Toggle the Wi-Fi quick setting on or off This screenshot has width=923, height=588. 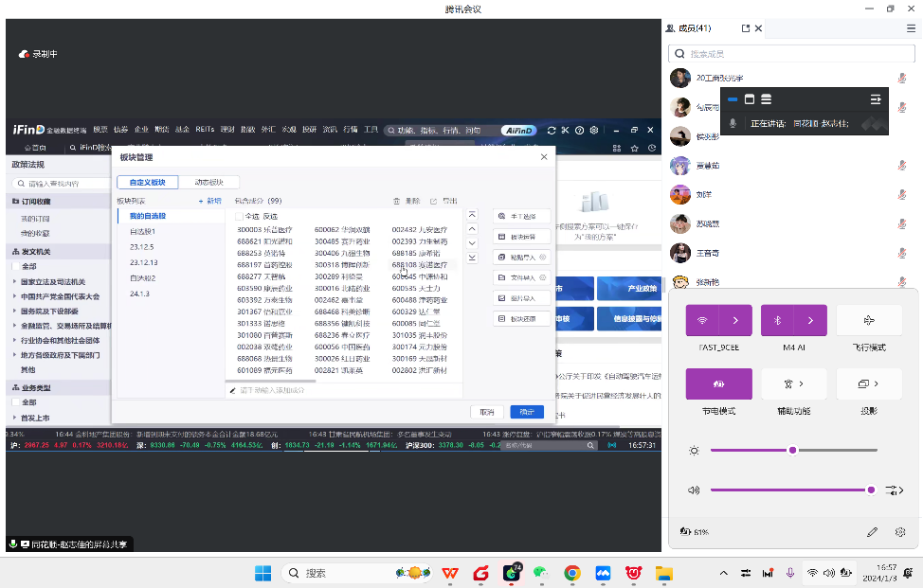point(702,320)
